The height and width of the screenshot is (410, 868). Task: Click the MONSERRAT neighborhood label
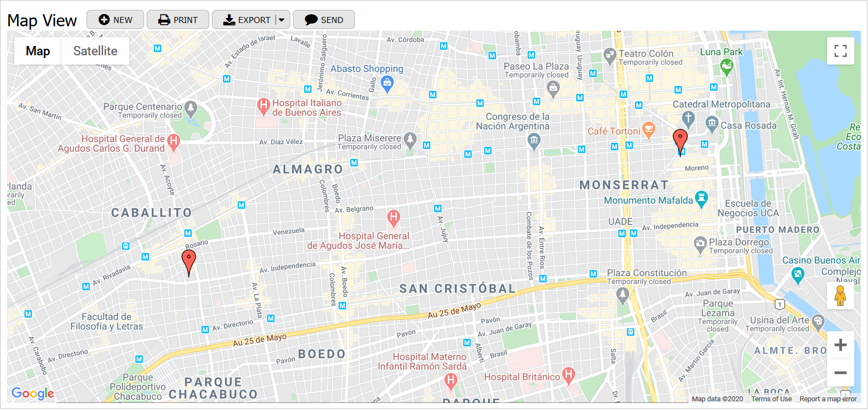pos(624,185)
